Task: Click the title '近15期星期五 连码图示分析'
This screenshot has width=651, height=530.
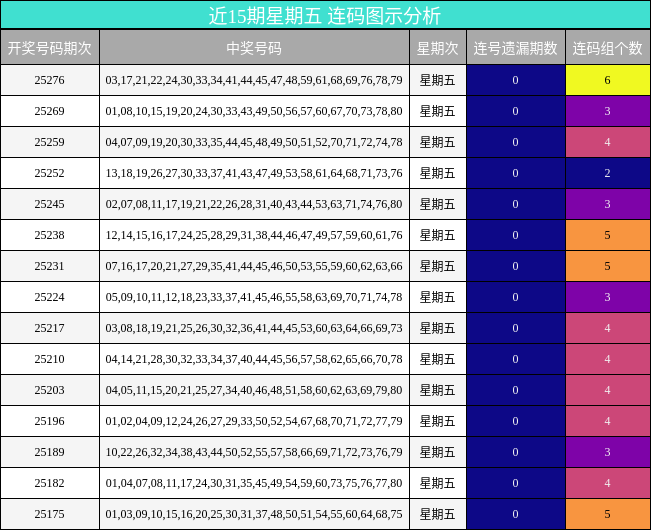Action: (x=325, y=15)
